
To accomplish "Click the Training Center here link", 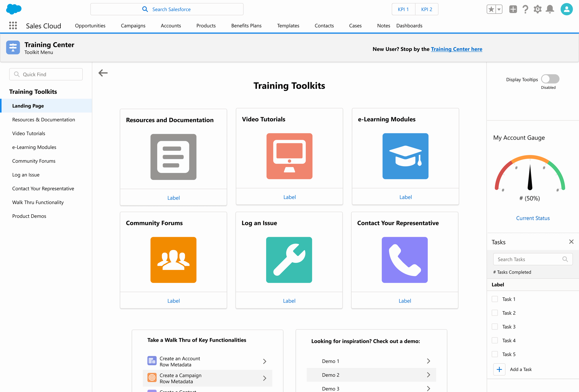I will [x=456, y=49].
